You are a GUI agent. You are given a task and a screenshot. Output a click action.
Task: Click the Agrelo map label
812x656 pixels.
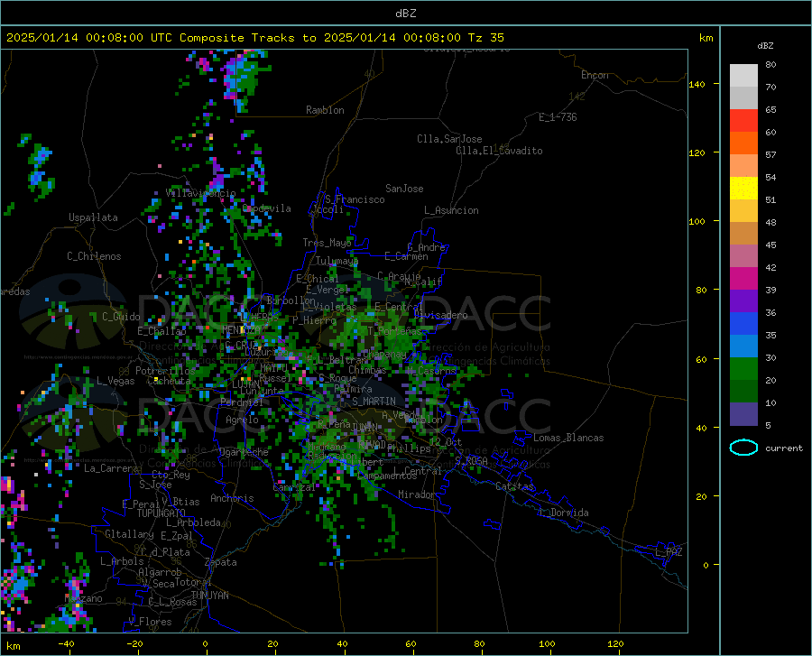point(242,420)
